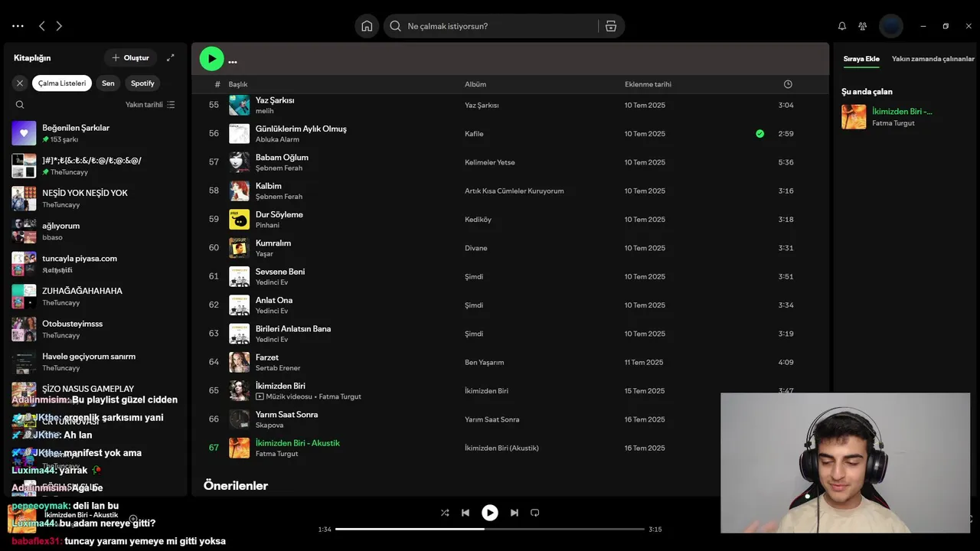Open the Browse icon beside search field
The height and width of the screenshot is (551, 980).
pyautogui.click(x=611, y=26)
